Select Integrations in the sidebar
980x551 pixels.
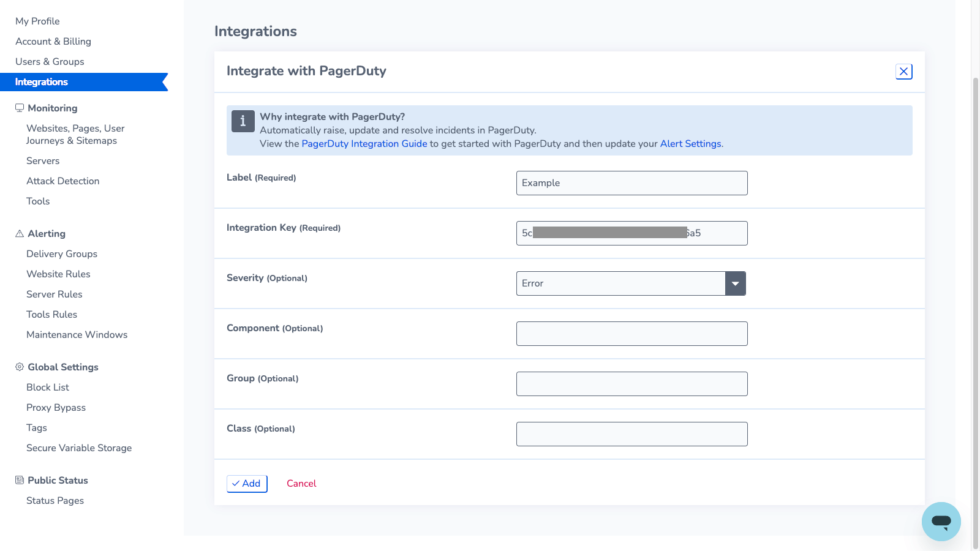tap(84, 82)
